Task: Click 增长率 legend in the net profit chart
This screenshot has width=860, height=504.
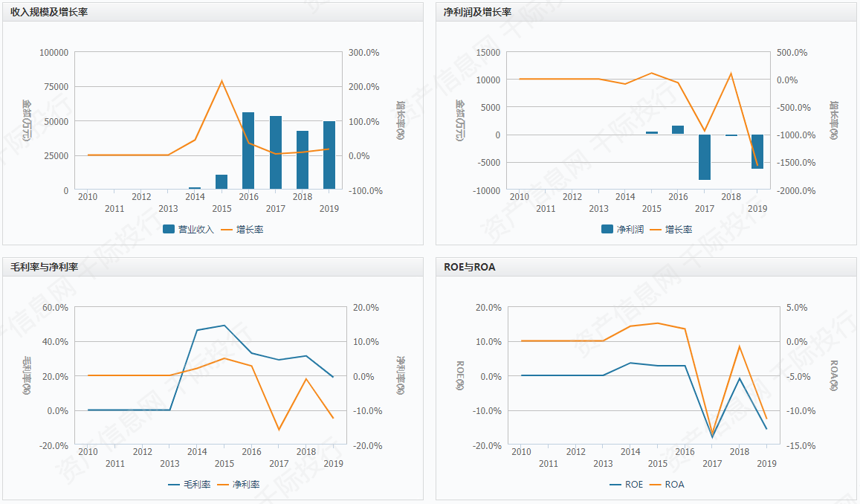Action: (x=670, y=229)
